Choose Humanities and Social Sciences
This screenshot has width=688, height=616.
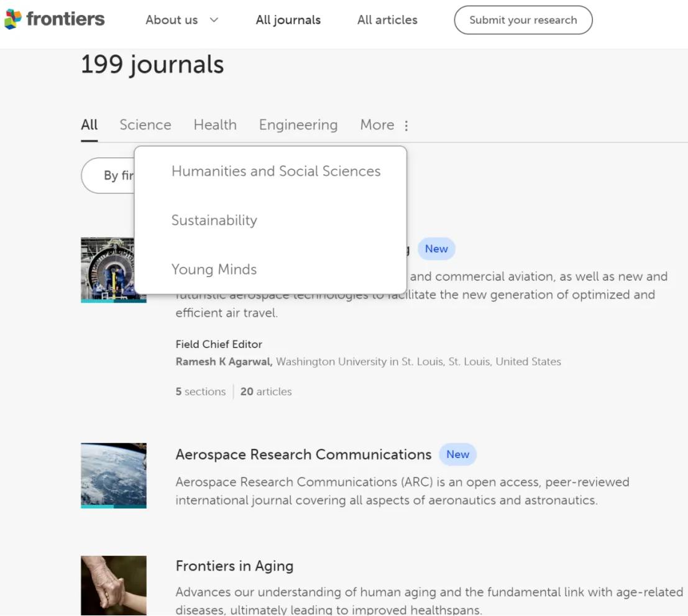tap(276, 171)
